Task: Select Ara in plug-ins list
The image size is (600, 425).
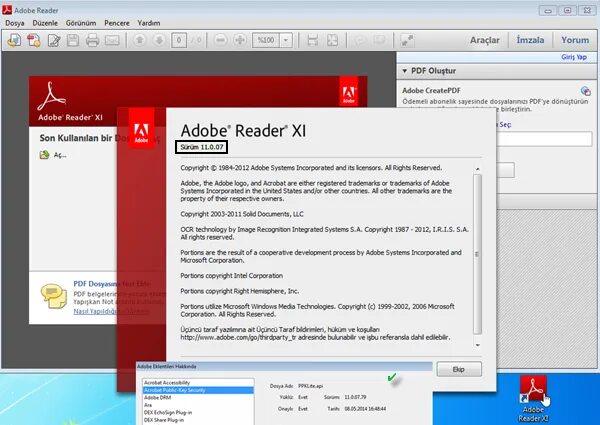Action: tap(198, 405)
